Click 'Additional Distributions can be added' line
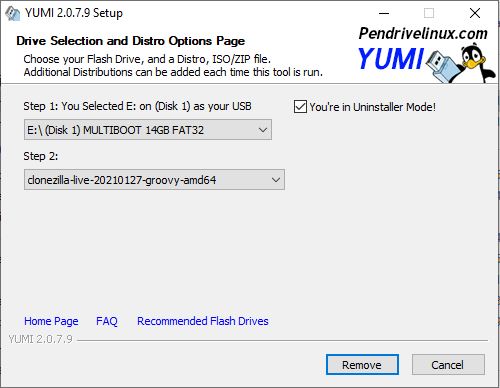 point(173,72)
